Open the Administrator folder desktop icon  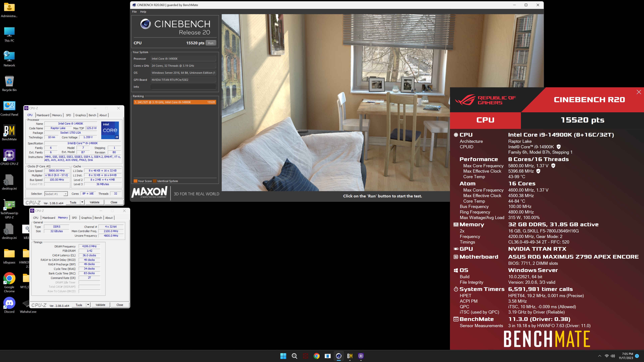tap(9, 10)
